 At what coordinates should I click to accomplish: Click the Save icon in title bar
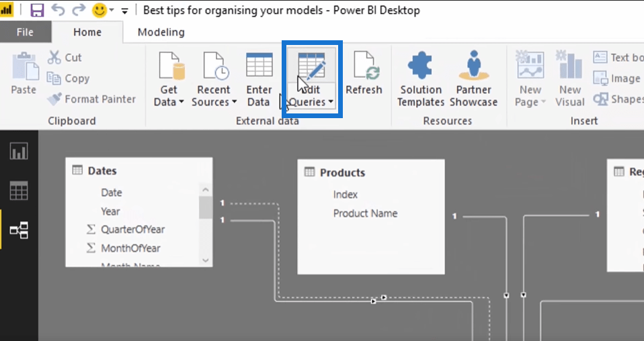click(37, 10)
